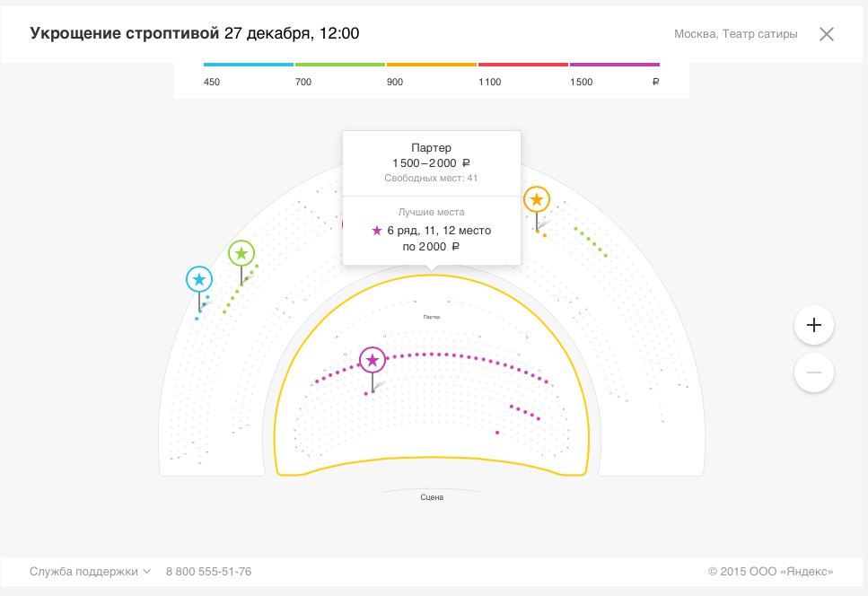Image resolution: width=868 pixels, height=596 pixels.
Task: Click the Партер heading in the tooltip
Action: point(431,147)
